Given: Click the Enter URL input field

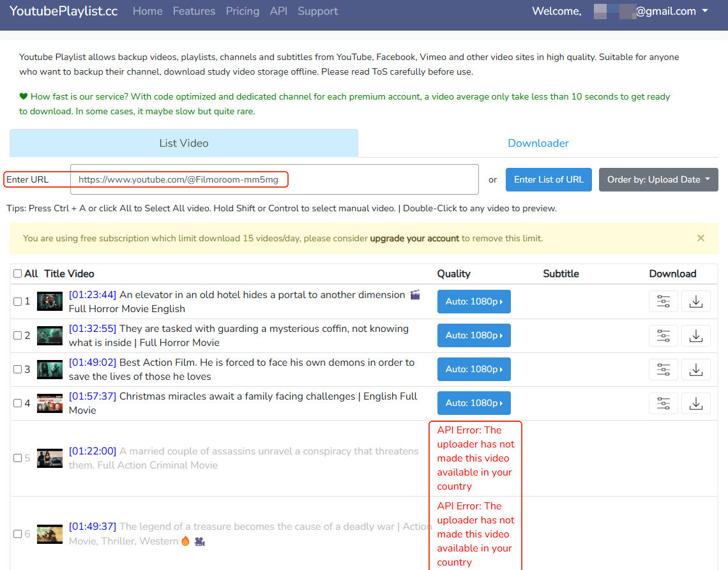Looking at the screenshot, I should point(275,179).
